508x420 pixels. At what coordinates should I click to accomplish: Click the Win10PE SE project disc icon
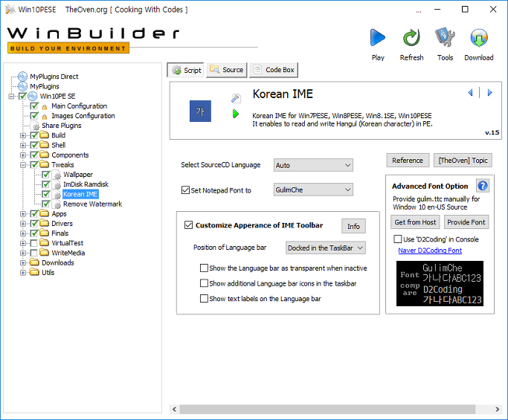pos(33,96)
